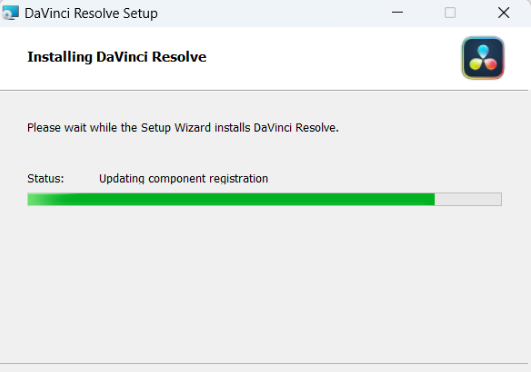
Task: Click the 'Installing DaVinci Resolve' heading
Action: 117,57
